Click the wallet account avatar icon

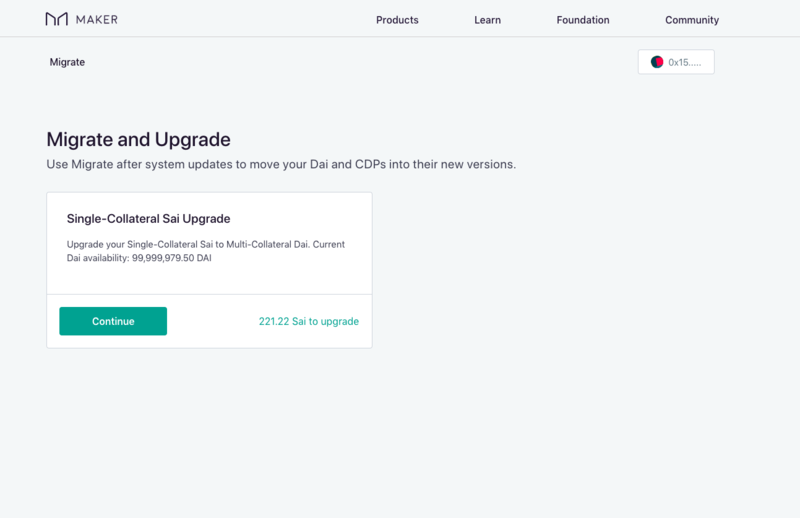pos(657,62)
